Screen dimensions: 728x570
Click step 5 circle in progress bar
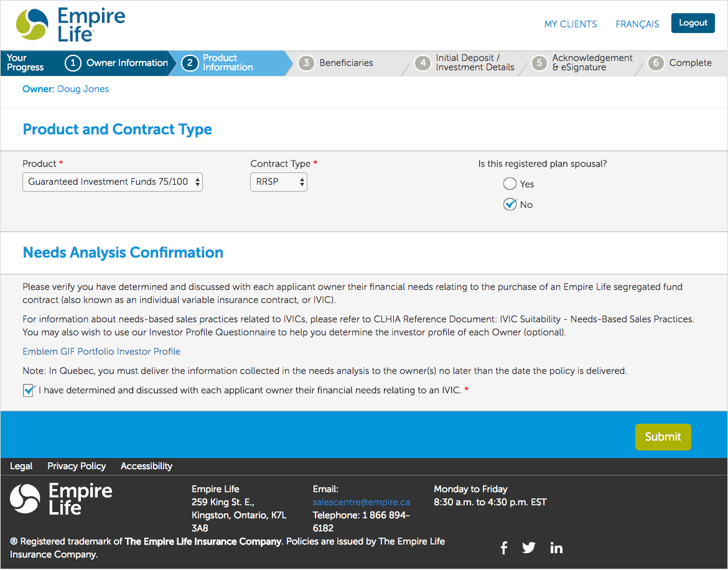click(x=539, y=63)
